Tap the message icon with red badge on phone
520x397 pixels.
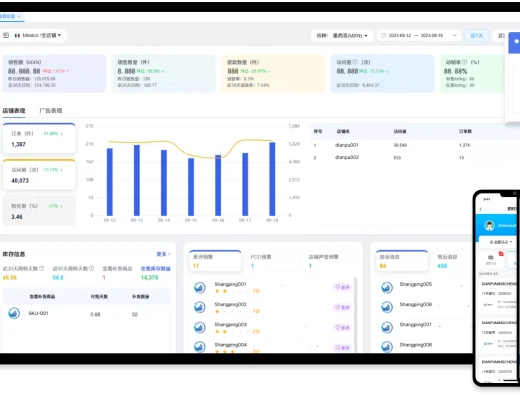pos(491,258)
